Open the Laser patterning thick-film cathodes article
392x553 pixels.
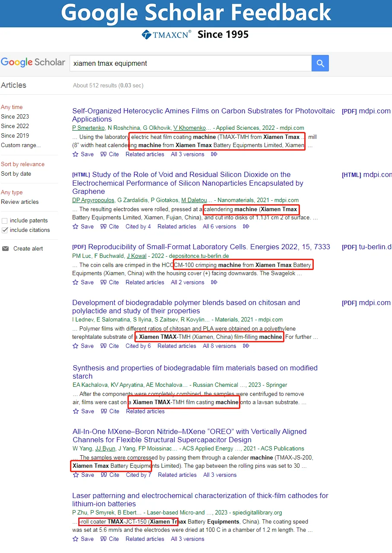[x=200, y=499]
